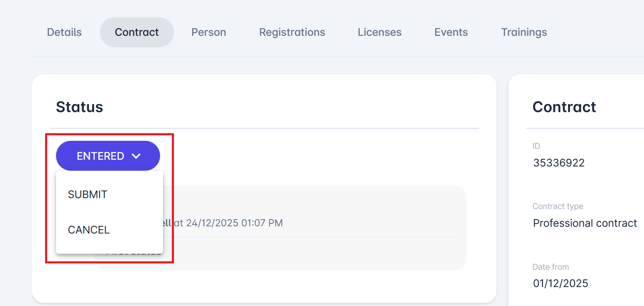
Task: Click the Date from field label
Action: [x=550, y=267]
